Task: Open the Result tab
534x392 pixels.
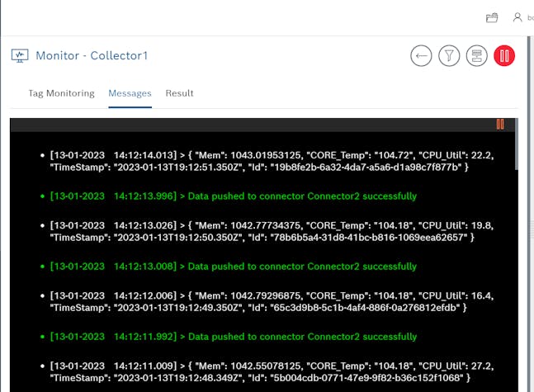Action: (x=179, y=93)
